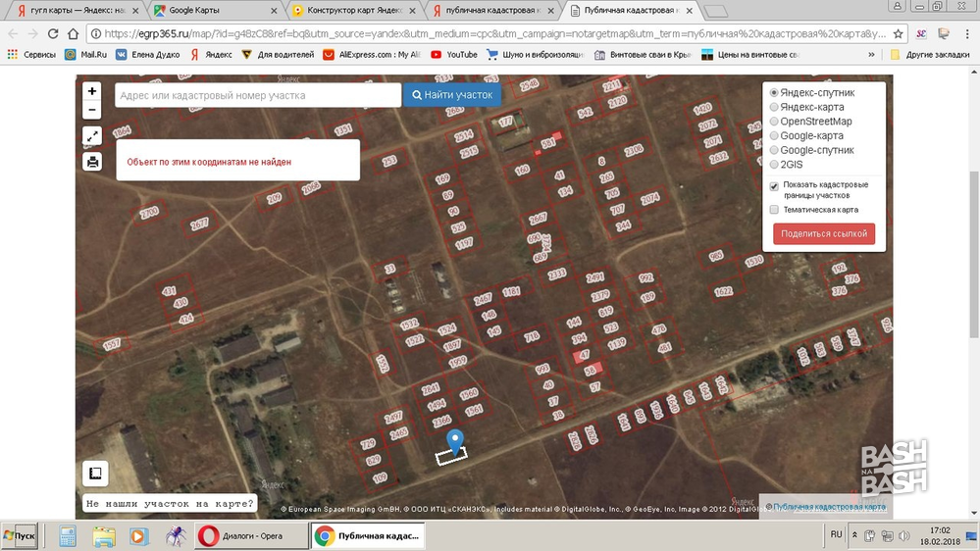Image resolution: width=980 pixels, height=551 pixels.
Task: Click cadastral parcel label 2074
Action: point(650,199)
